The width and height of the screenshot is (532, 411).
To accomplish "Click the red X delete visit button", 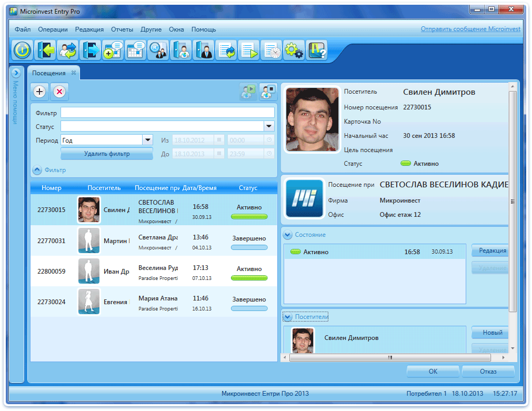I will point(59,92).
